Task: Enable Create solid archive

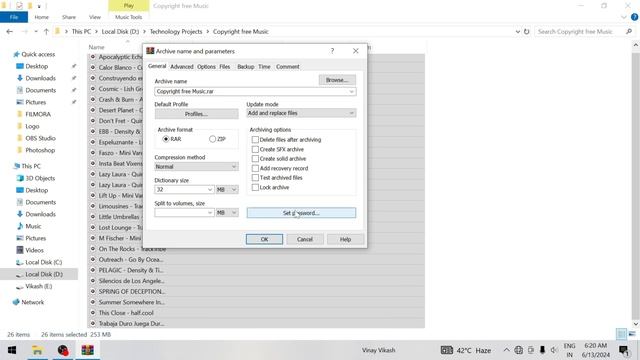Action: [255, 159]
